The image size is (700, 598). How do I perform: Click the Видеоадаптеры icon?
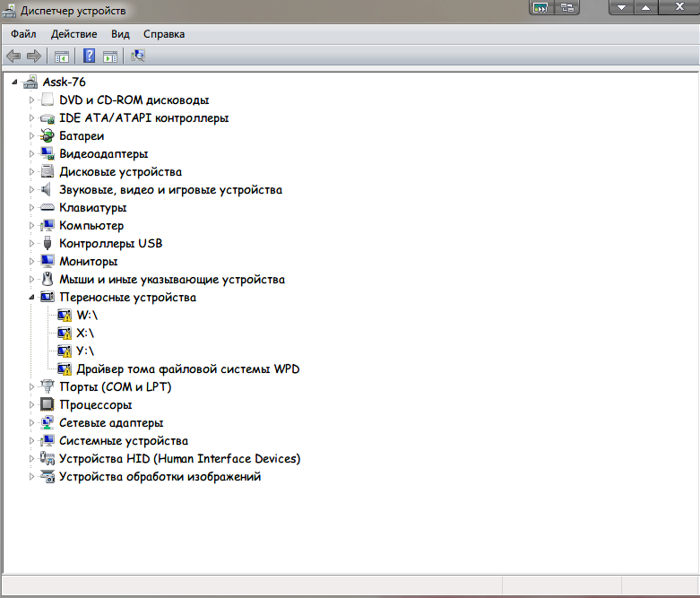pyautogui.click(x=48, y=153)
